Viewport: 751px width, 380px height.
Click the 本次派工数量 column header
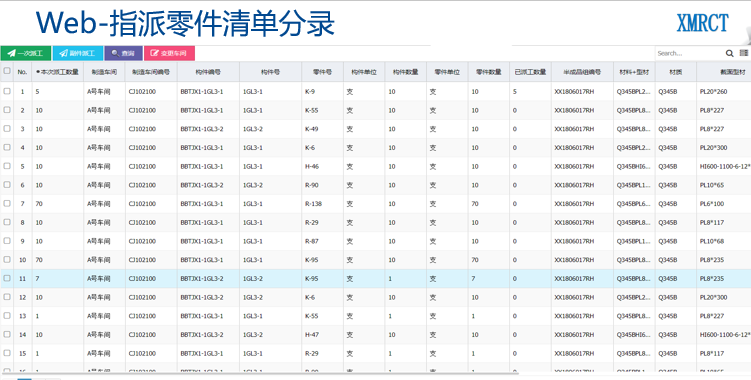pyautogui.click(x=57, y=72)
